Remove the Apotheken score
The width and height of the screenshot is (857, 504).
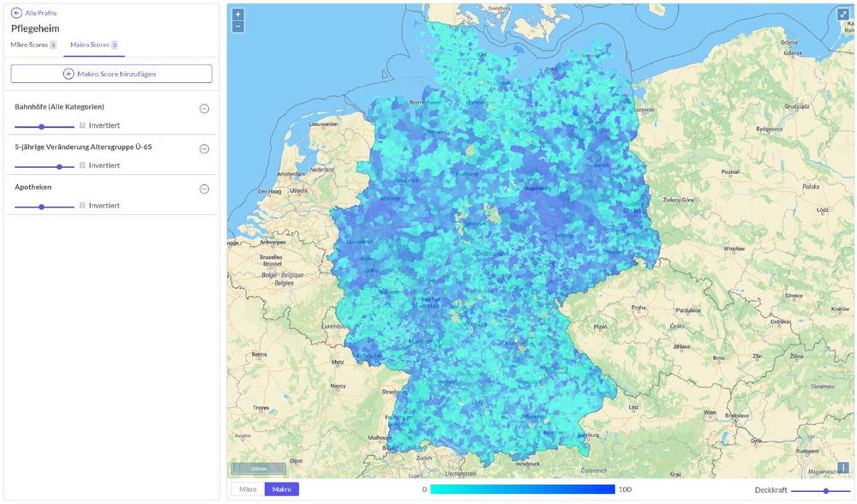[204, 189]
